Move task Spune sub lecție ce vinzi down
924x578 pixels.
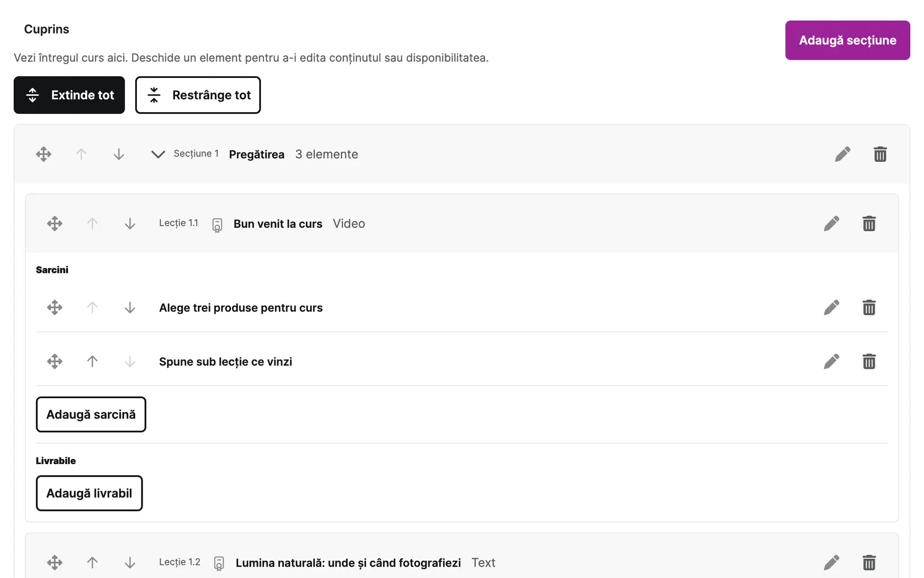130,361
